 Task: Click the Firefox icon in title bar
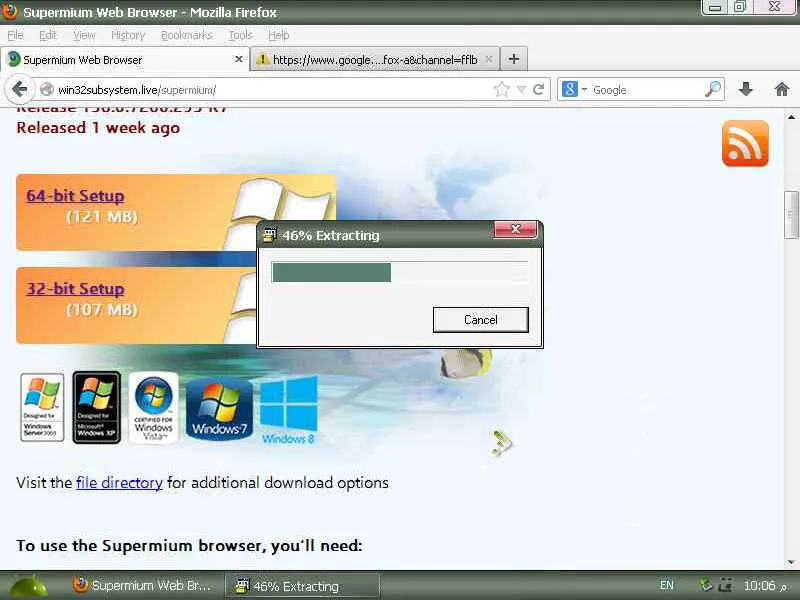tap(10, 11)
